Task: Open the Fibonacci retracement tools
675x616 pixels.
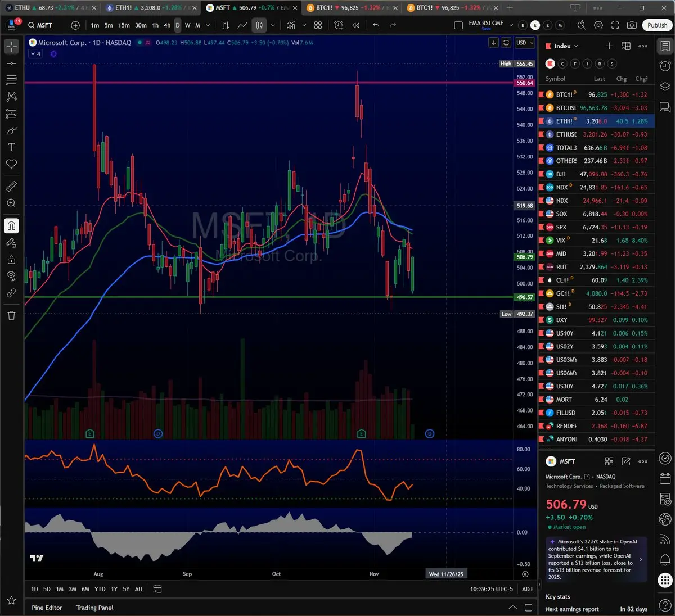Action: [x=11, y=80]
